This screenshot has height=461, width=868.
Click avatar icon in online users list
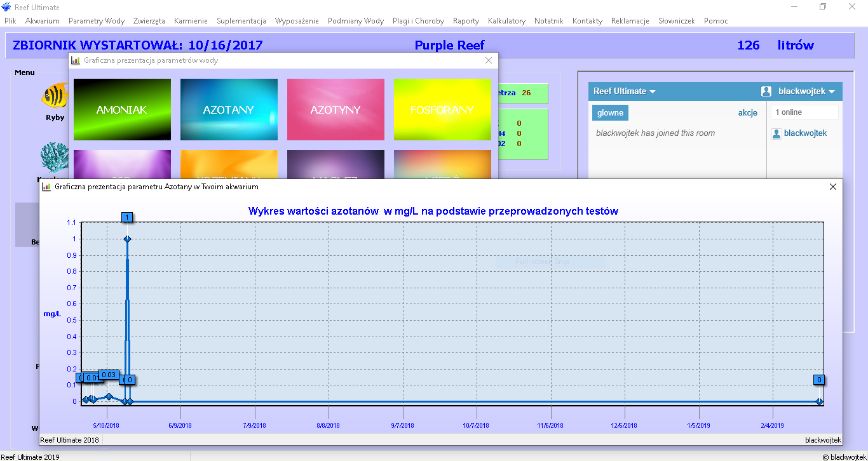tap(776, 133)
